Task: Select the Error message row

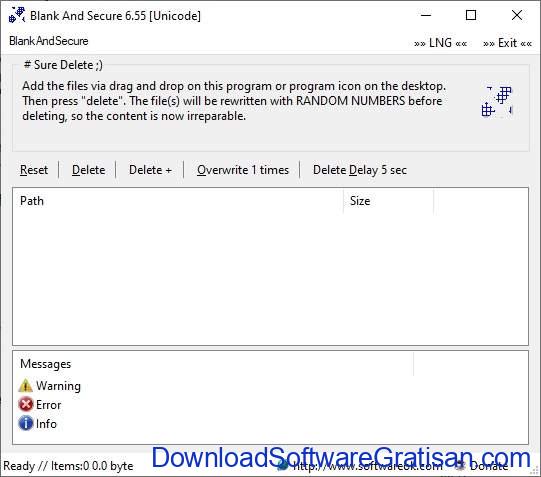Action: tap(40, 405)
